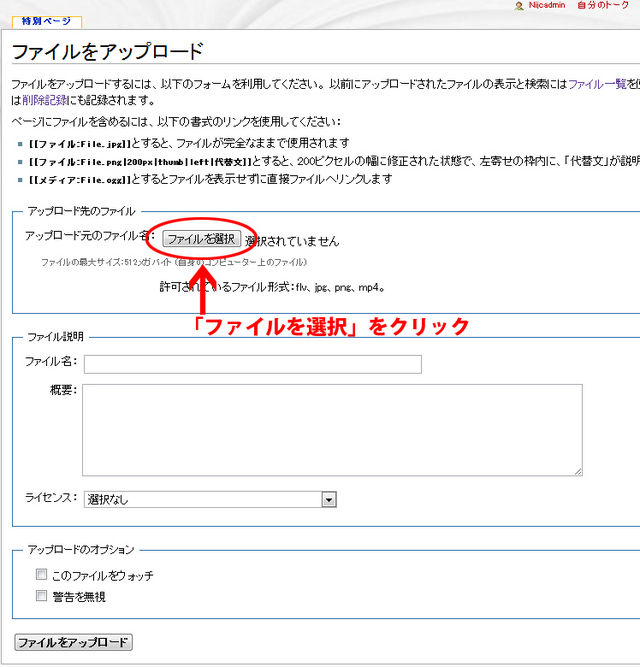Click the 警告を無視 label text

click(x=78, y=597)
